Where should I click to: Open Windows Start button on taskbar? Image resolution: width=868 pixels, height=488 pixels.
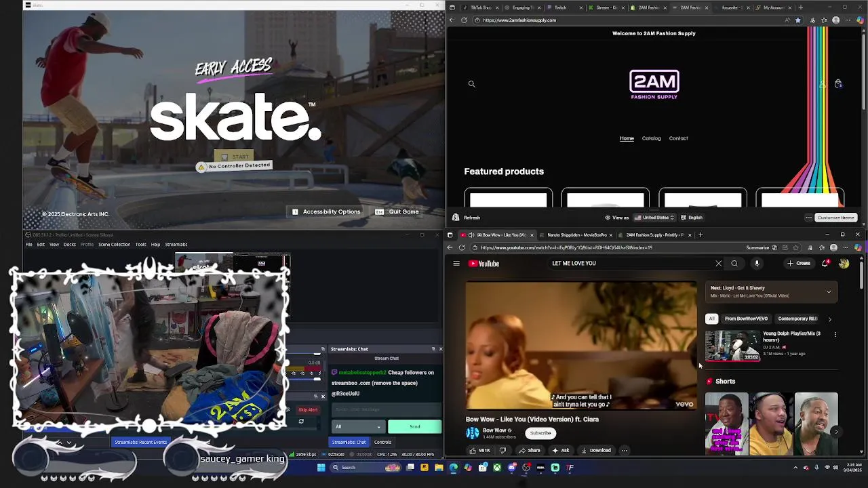(x=321, y=468)
